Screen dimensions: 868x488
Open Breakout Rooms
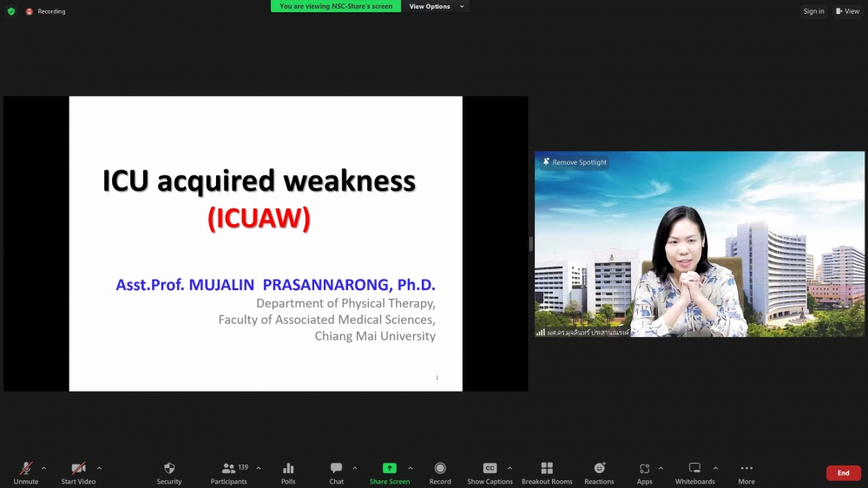(x=547, y=469)
